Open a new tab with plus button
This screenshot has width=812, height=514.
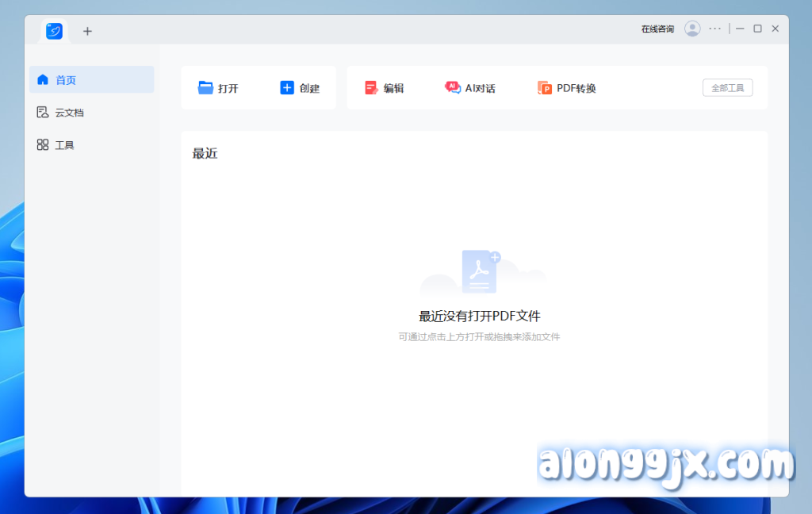(x=87, y=31)
